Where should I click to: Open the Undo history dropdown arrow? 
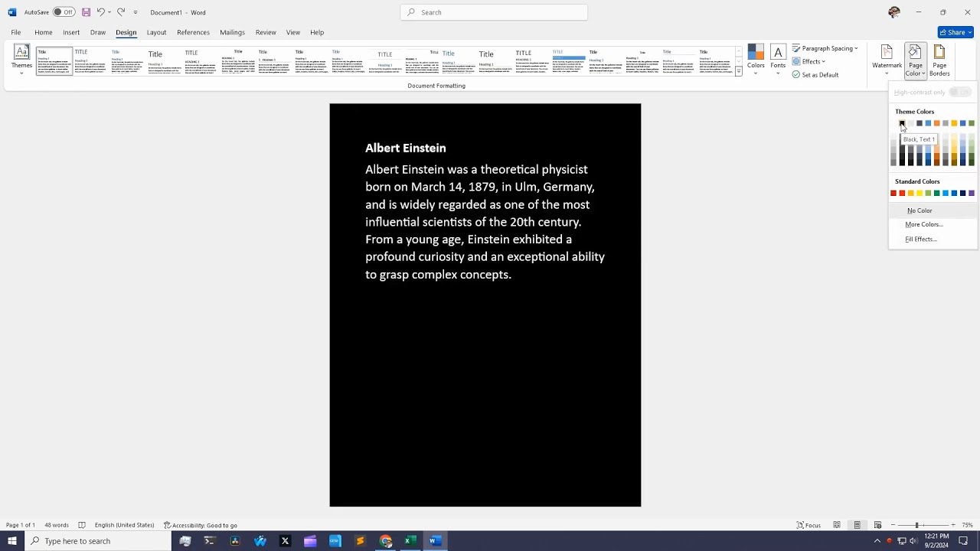109,12
